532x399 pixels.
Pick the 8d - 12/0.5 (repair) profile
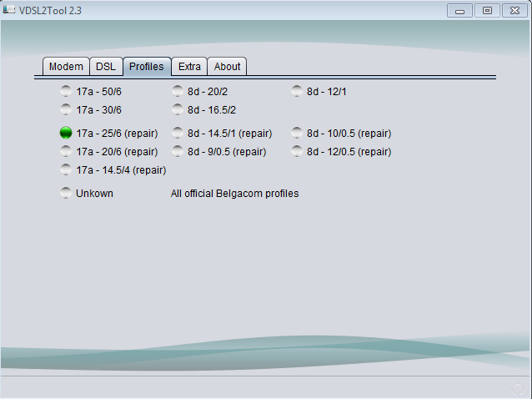[x=297, y=151]
